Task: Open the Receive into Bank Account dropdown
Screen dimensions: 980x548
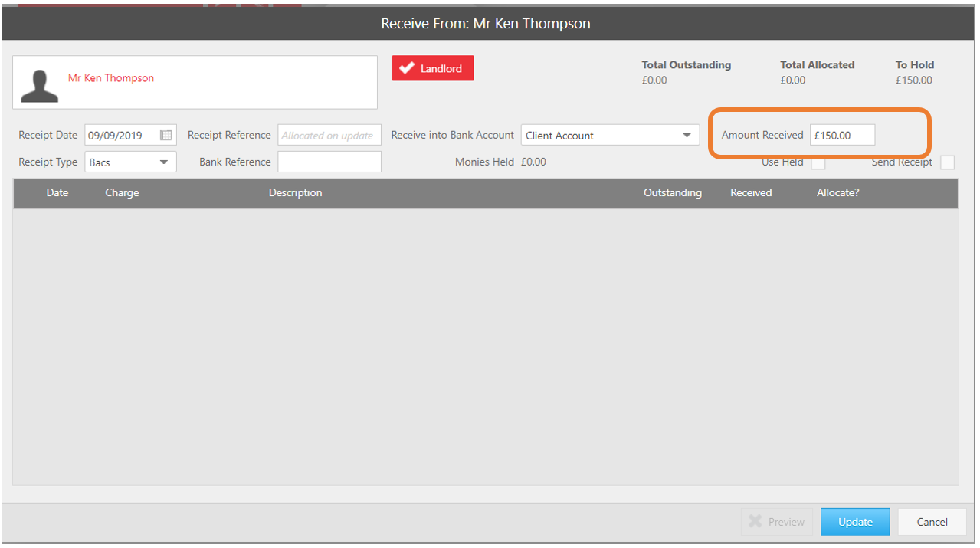Action: tap(610, 136)
